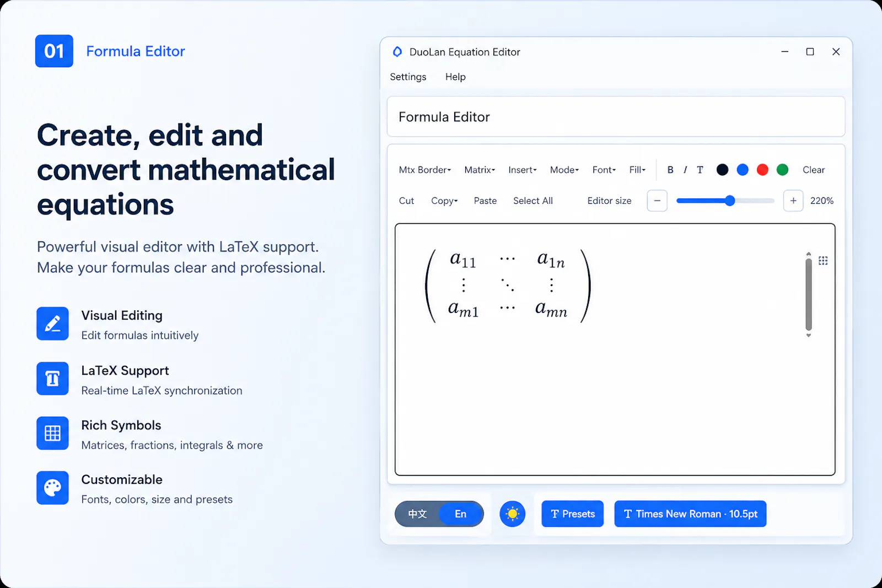
Task: Select the red color swatch
Action: [x=762, y=170]
